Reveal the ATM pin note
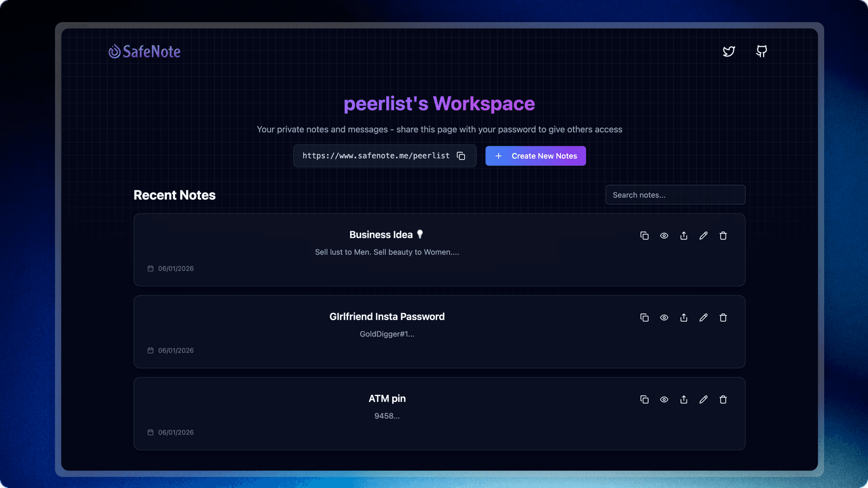The height and width of the screenshot is (488, 868). click(664, 399)
